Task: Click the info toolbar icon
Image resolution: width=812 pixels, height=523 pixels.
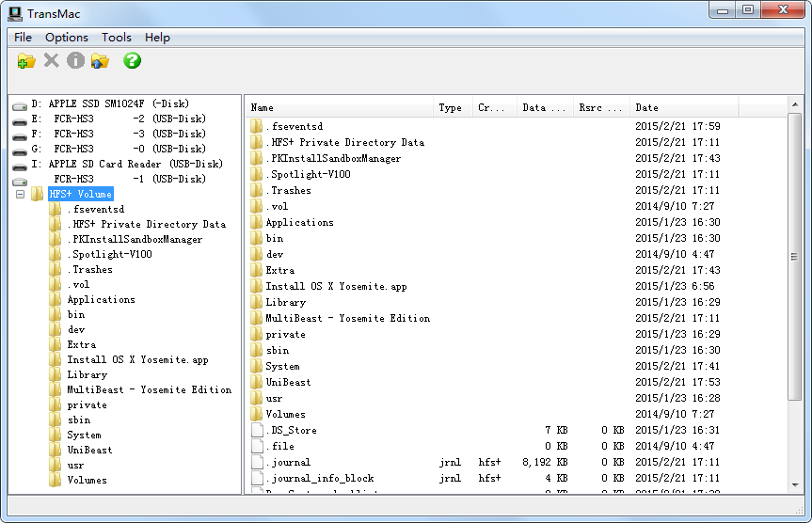Action: point(75,60)
